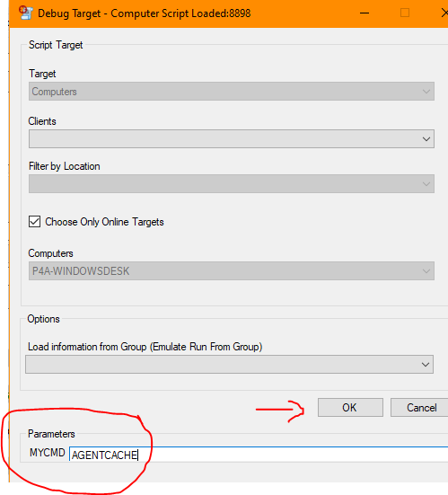
Task: Click the grayed-out maximize window icon
Action: [405, 13]
